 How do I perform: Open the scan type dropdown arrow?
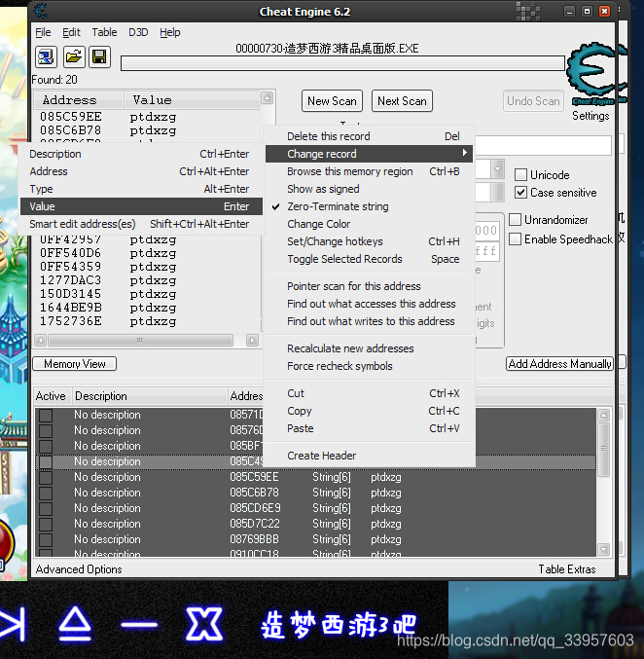pos(498,169)
